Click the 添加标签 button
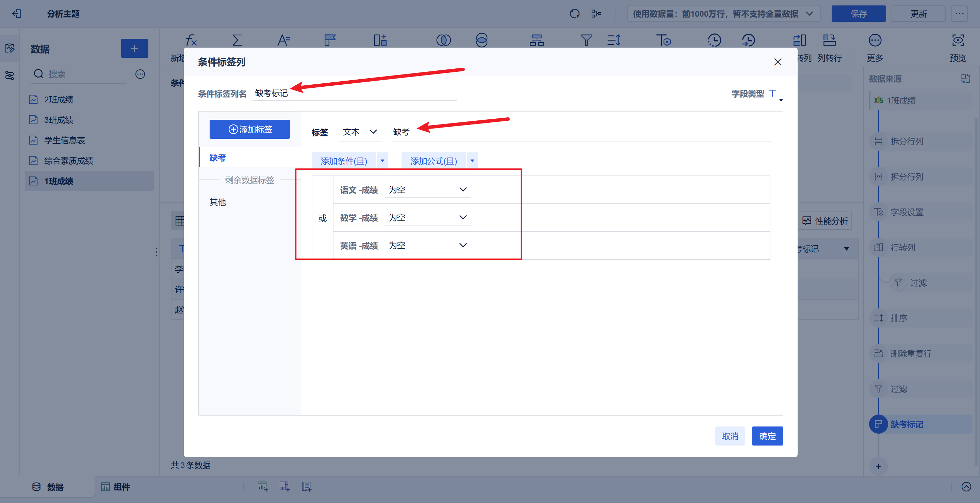This screenshot has height=503, width=980. (249, 129)
